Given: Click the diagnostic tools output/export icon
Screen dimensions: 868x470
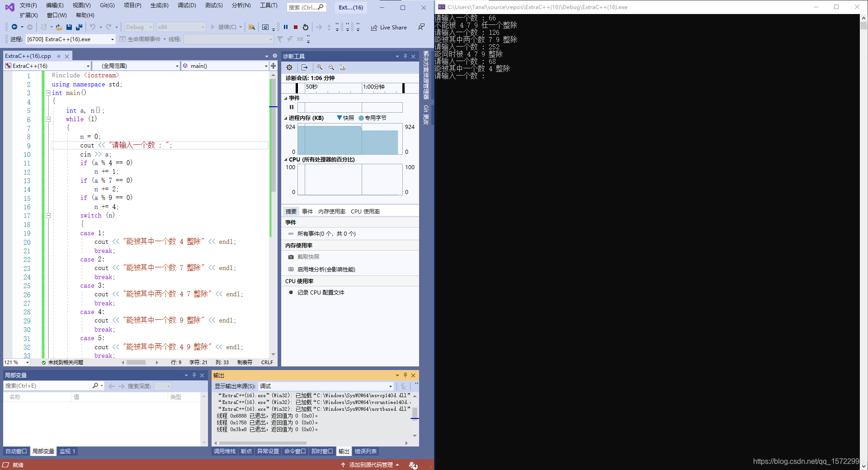Looking at the screenshot, I should coord(305,67).
